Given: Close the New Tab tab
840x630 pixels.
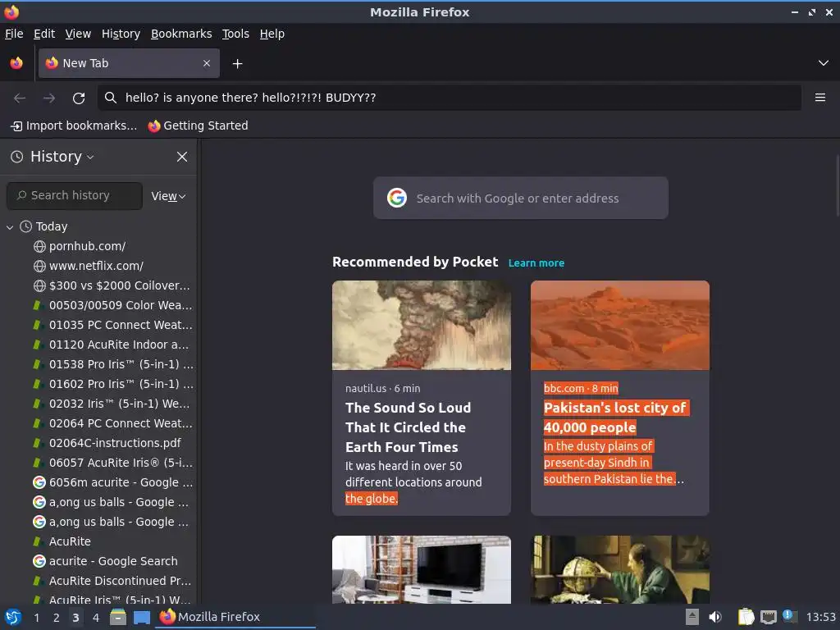Looking at the screenshot, I should (x=207, y=63).
